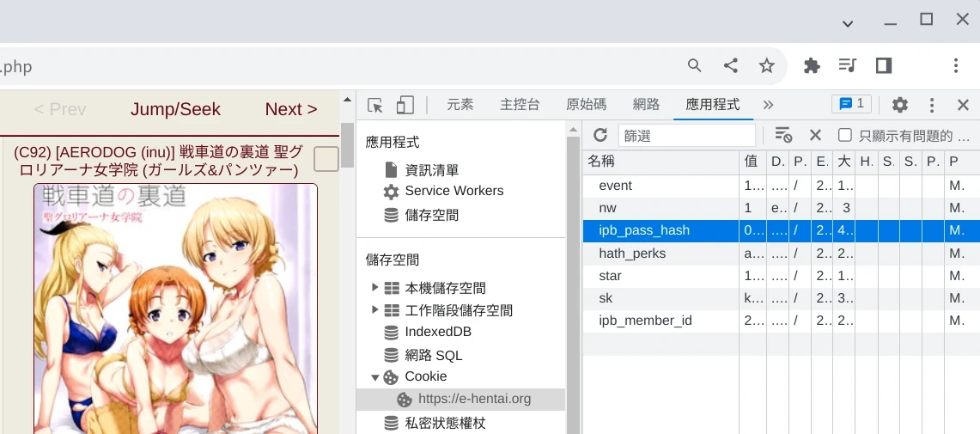Switch to the 主控台 tab
The height and width of the screenshot is (434, 980).
click(520, 105)
